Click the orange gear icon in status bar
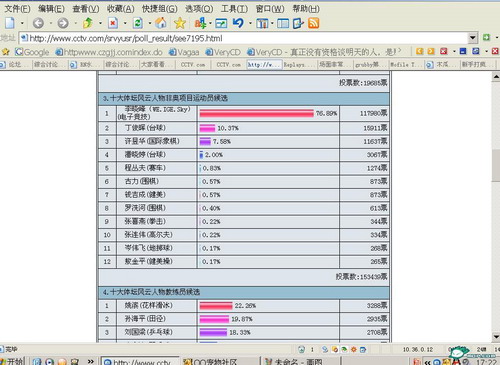The height and width of the screenshot is (365, 500). 353,349
